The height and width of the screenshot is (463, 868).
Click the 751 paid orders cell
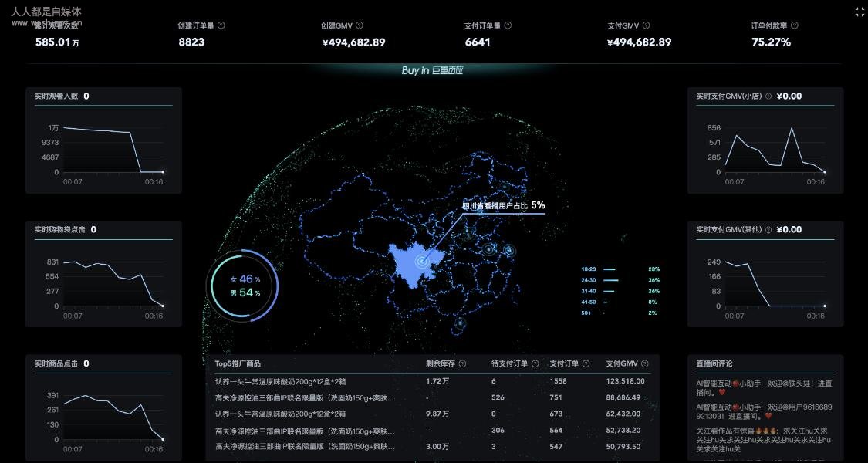tap(556, 397)
